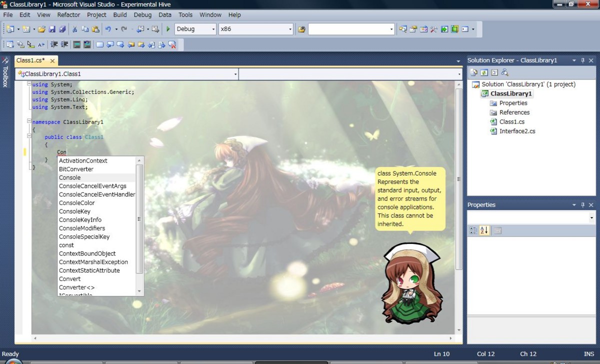600x364 pixels.
Task: Click Refresh icon in Solution Explorer
Action: [x=484, y=72]
